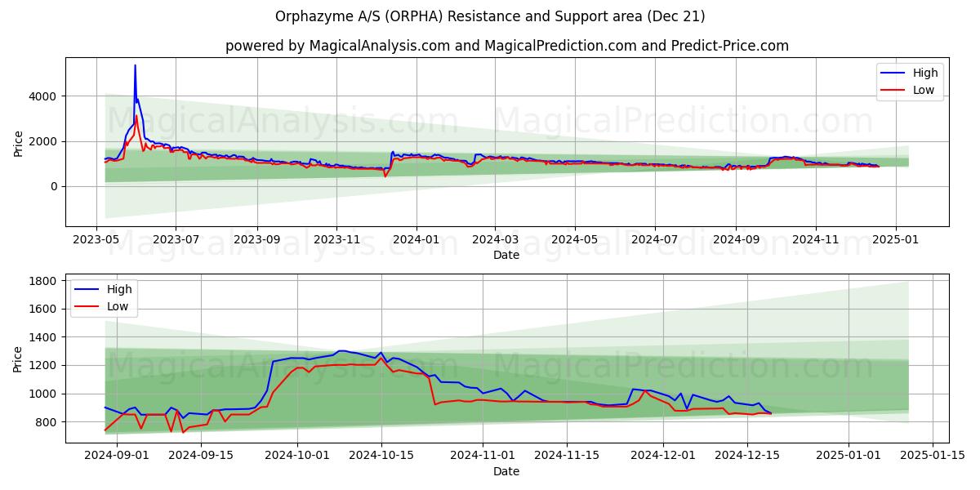Click the '2024-09-01' date label
This screenshot has height=490, width=980.
[x=116, y=456]
